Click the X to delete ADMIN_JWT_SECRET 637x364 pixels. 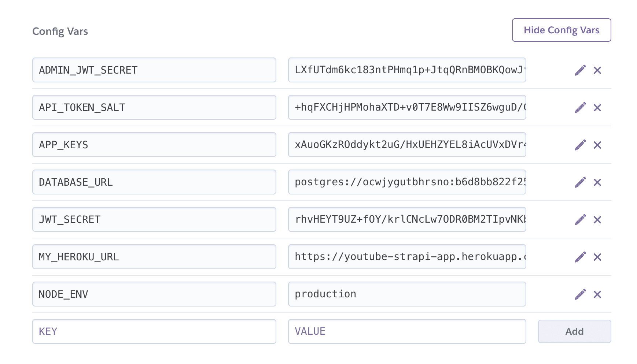[597, 70]
